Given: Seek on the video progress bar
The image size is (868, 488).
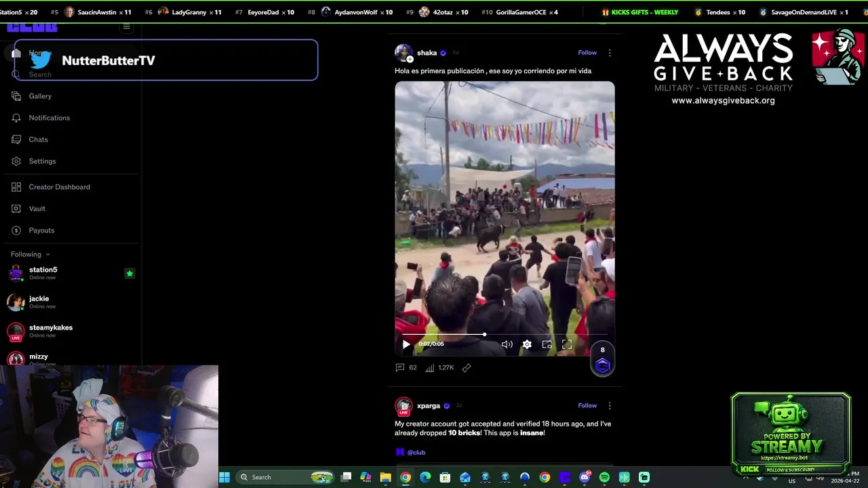Looking at the screenshot, I should (505, 334).
